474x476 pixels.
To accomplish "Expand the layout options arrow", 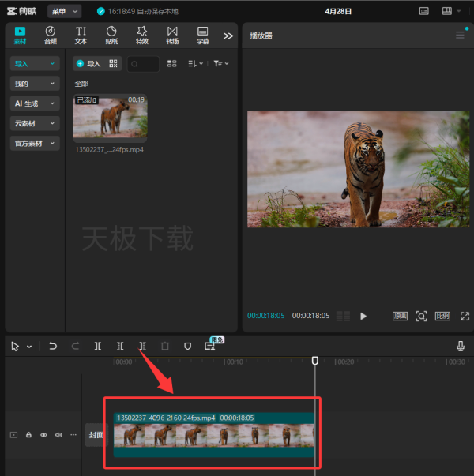I will pos(459,11).
